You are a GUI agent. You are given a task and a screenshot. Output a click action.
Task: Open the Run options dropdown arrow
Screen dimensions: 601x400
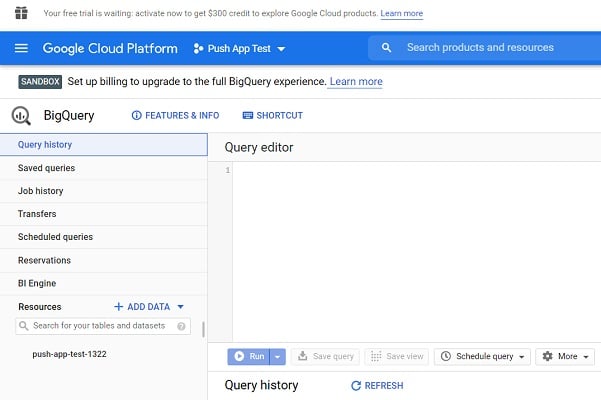[278, 357]
